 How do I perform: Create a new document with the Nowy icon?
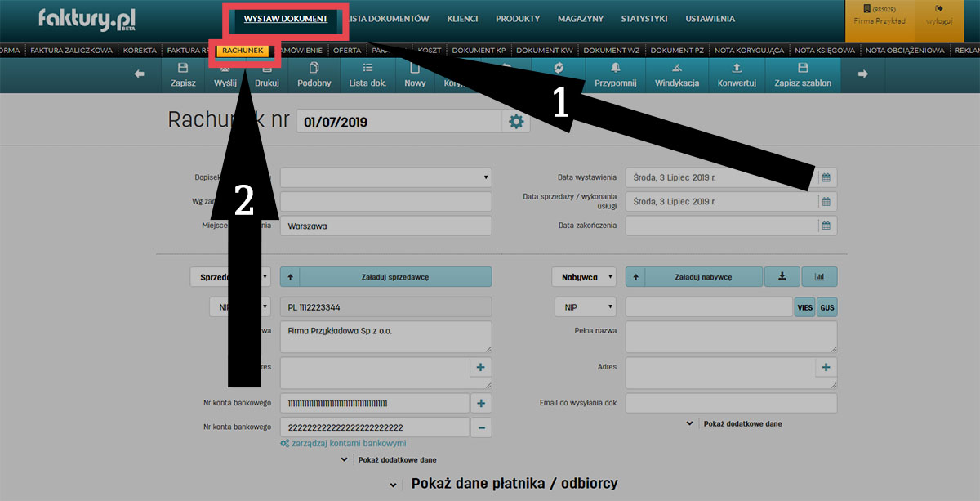tap(415, 75)
